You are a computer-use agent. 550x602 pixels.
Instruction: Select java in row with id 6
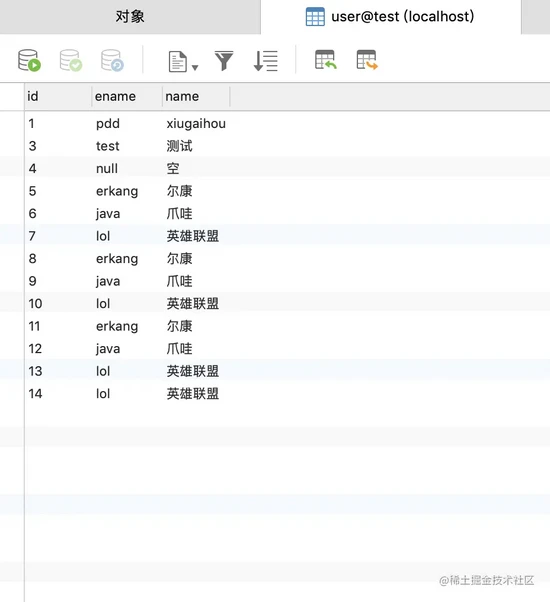108,213
